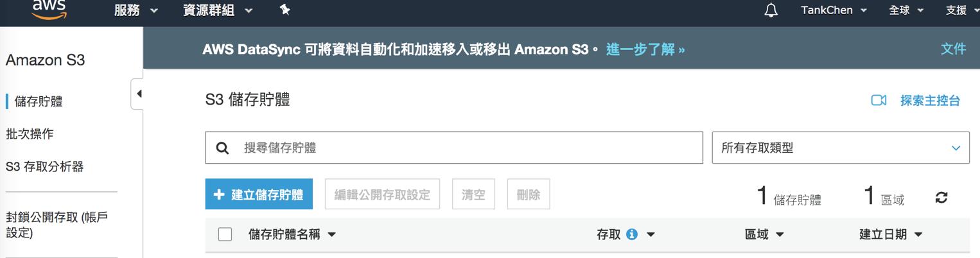Image resolution: width=980 pixels, height=258 pixels.
Task: Click the 存取 info icon
Action: 631,235
